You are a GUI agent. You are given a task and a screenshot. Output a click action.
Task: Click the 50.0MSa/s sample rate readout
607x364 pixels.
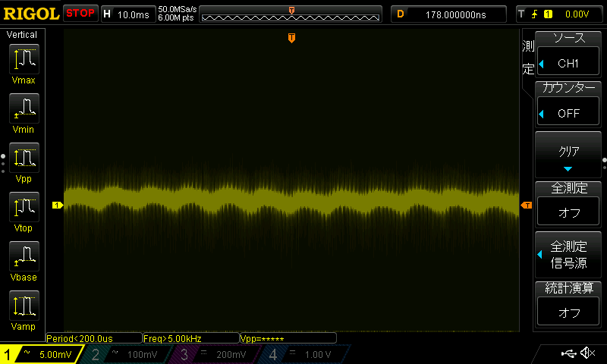click(x=178, y=9)
